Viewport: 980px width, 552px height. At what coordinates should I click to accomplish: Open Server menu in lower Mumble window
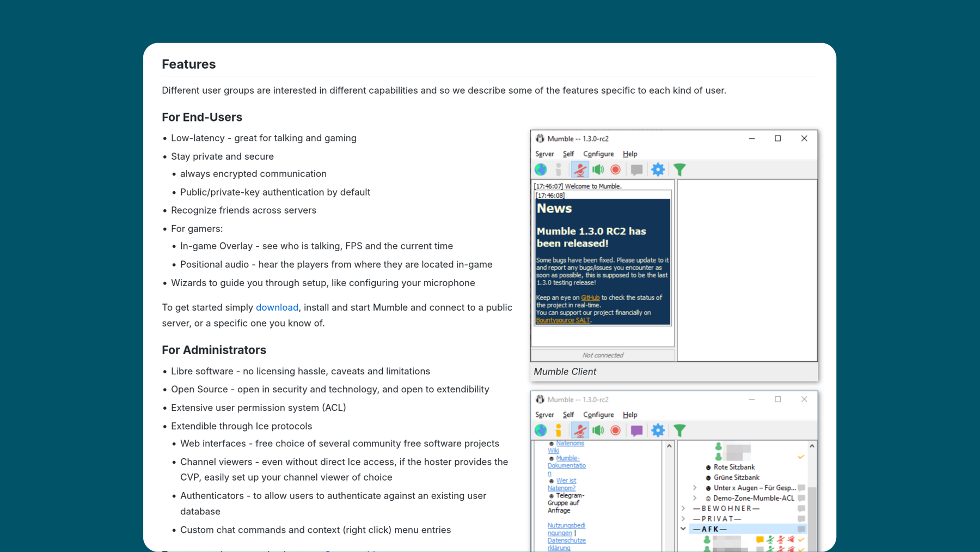pos(544,415)
